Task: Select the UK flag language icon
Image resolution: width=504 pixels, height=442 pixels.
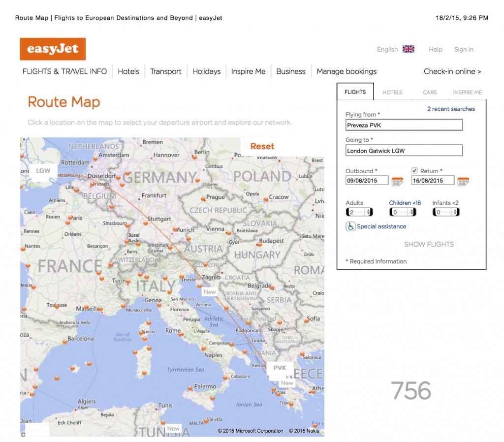Action: 408,49
